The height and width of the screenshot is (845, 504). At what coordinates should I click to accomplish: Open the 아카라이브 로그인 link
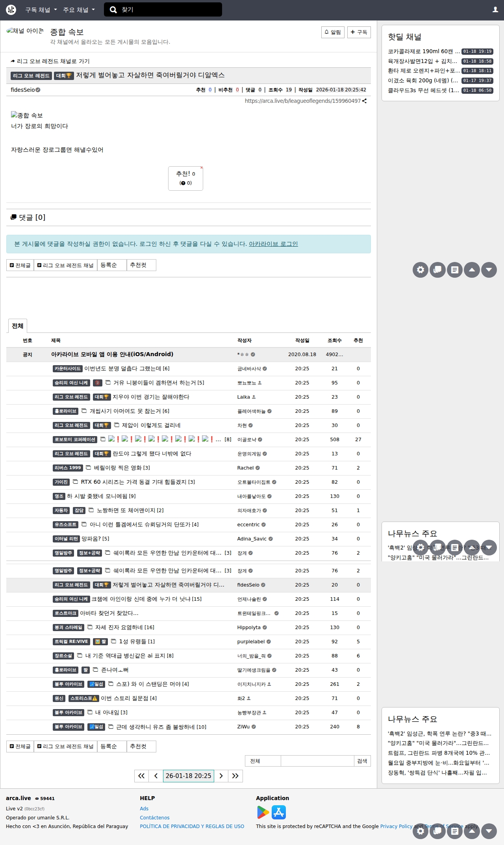click(273, 244)
